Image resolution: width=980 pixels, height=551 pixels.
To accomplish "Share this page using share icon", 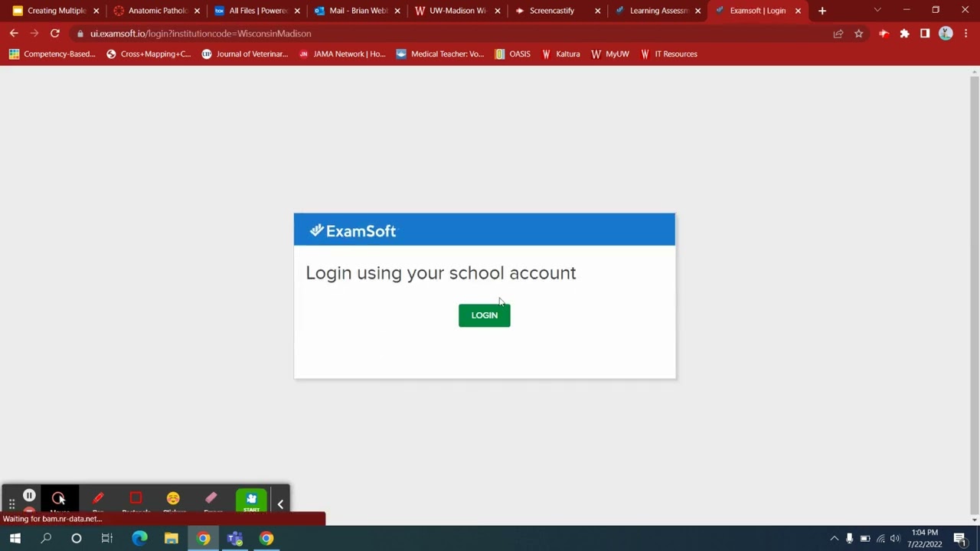I will pos(838,34).
